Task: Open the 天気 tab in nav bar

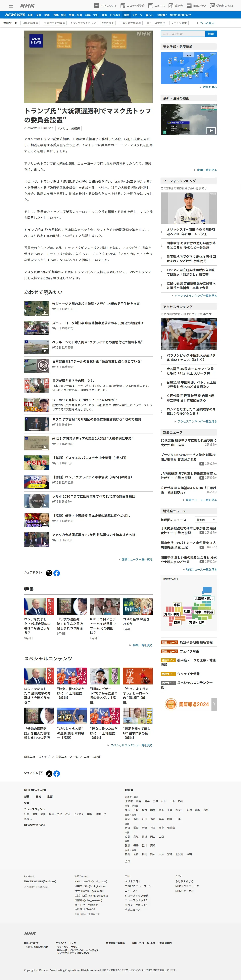Action: point(38,15)
